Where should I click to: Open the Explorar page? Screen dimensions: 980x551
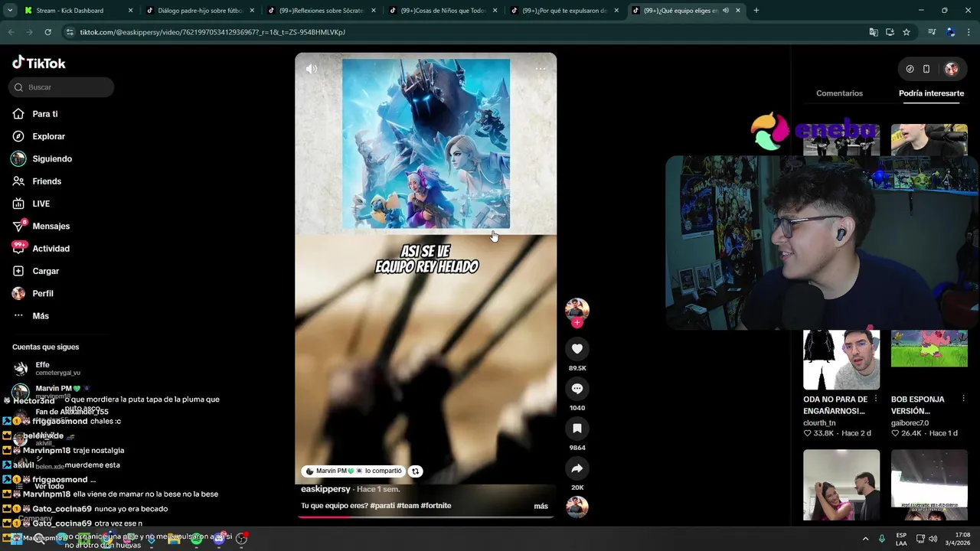(x=48, y=136)
